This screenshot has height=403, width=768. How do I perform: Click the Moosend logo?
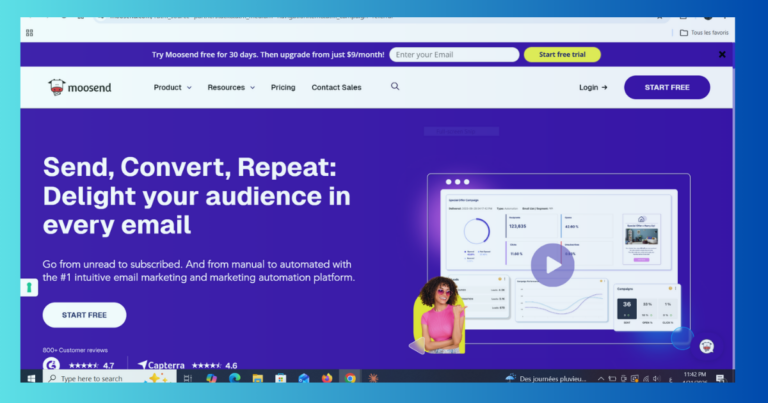(80, 87)
